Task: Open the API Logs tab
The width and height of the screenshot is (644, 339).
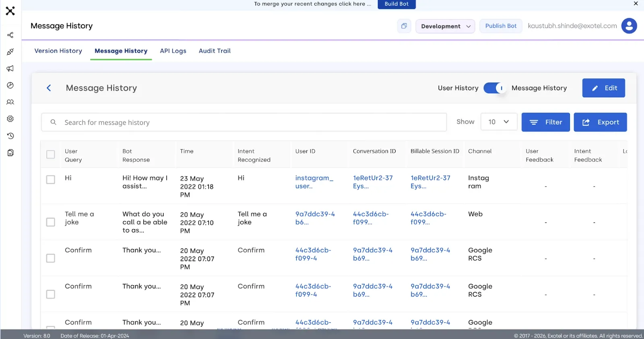Action: click(173, 51)
